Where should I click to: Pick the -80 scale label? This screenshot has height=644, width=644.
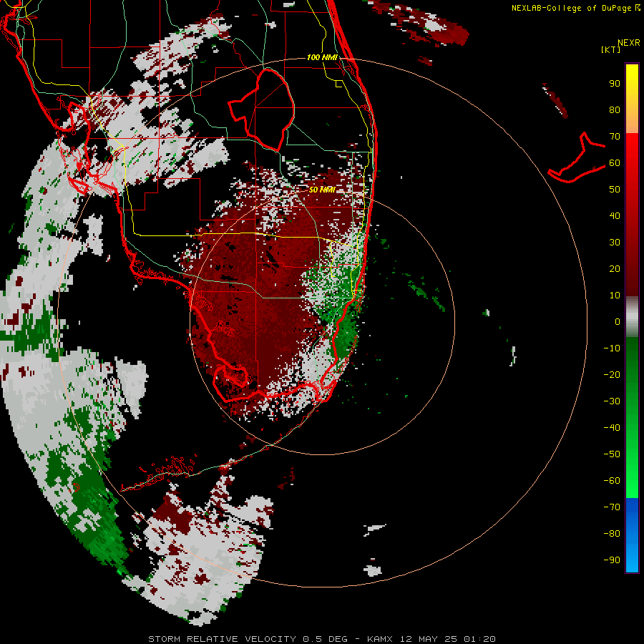(x=612, y=534)
